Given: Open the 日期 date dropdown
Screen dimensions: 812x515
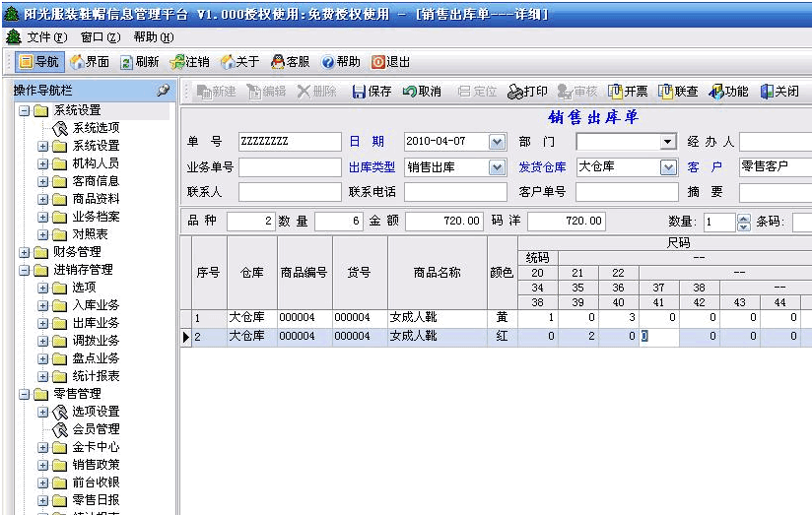Looking at the screenshot, I should 497,142.
